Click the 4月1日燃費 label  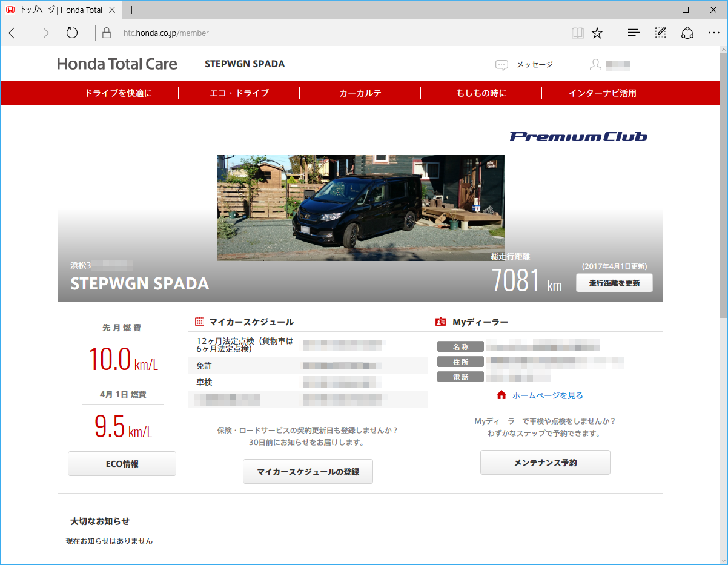123,394
